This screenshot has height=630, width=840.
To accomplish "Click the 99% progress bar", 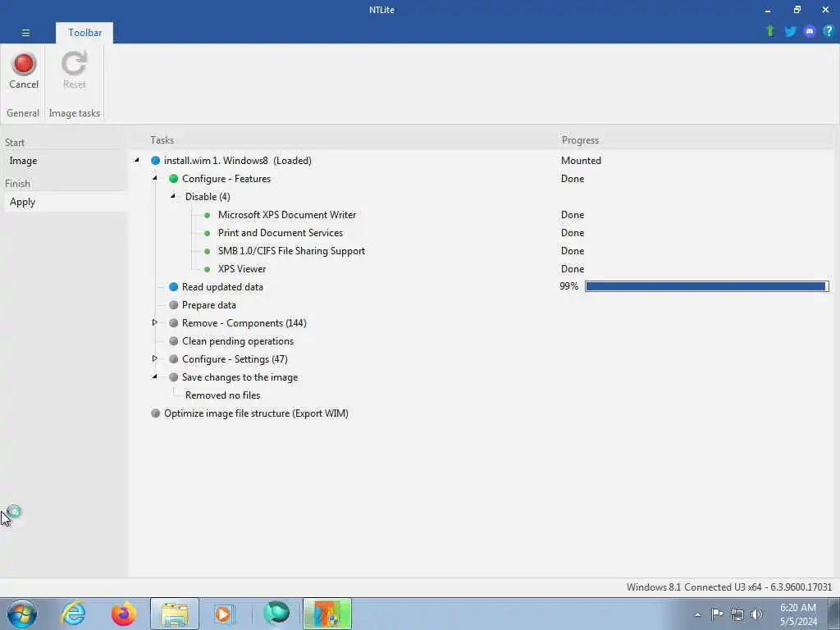I will pos(706,286).
